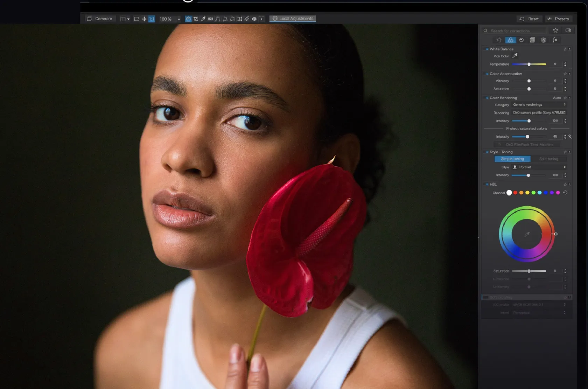This screenshot has width=588, height=389.
Task: Select the red HSL channel swatch
Action: point(515,193)
